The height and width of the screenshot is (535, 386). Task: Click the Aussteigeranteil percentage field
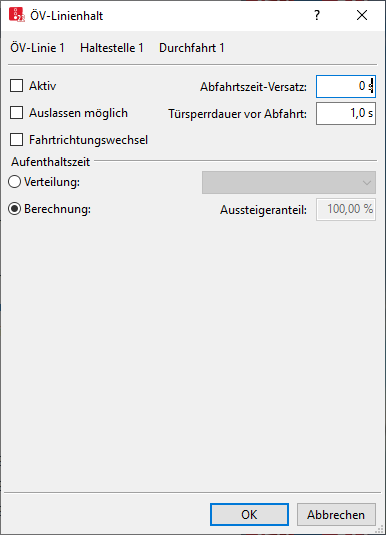346,209
